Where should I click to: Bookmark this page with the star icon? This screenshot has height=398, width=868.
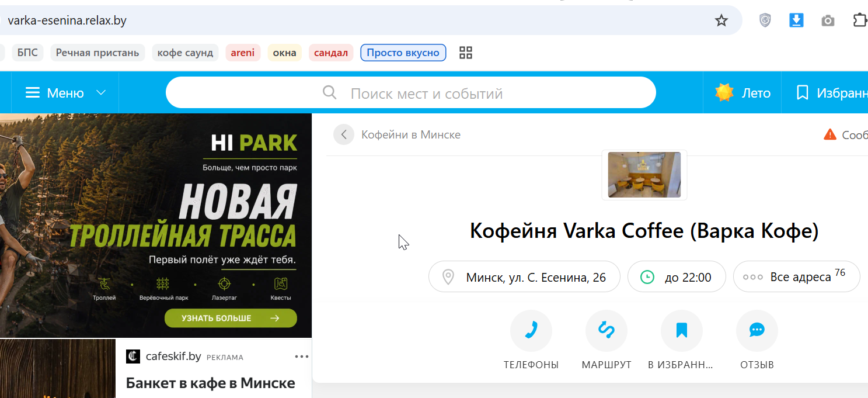[721, 20]
